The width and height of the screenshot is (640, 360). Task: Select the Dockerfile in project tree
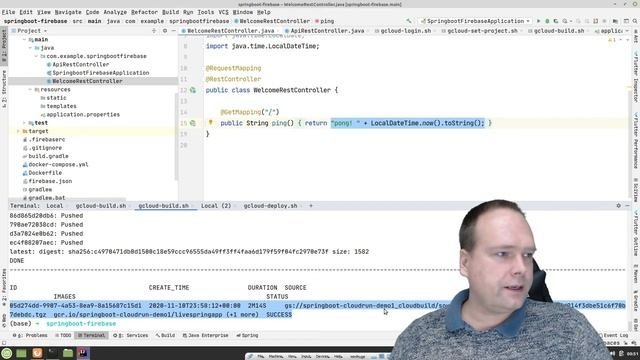tap(42, 173)
